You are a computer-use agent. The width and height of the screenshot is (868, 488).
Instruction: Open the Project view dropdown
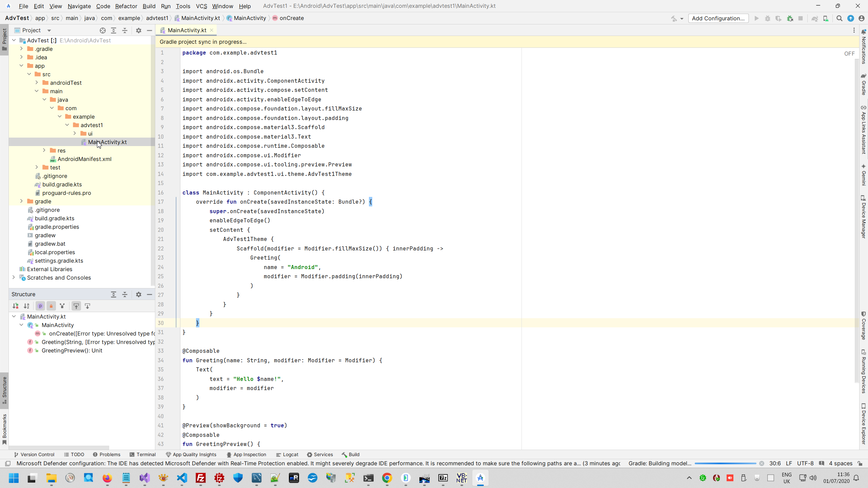pyautogui.click(x=49, y=30)
